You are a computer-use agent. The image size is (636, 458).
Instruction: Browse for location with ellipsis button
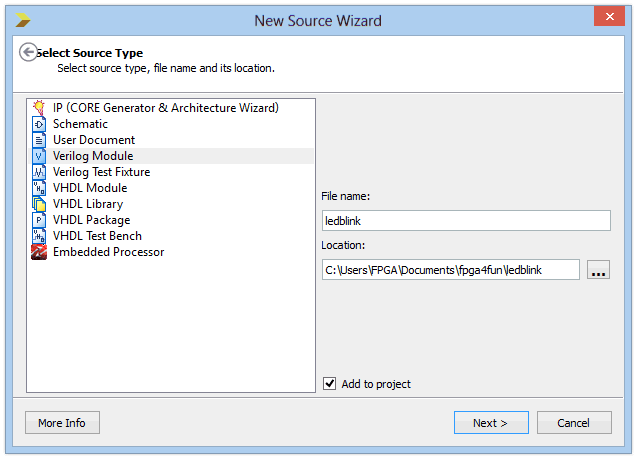pyautogui.click(x=598, y=270)
